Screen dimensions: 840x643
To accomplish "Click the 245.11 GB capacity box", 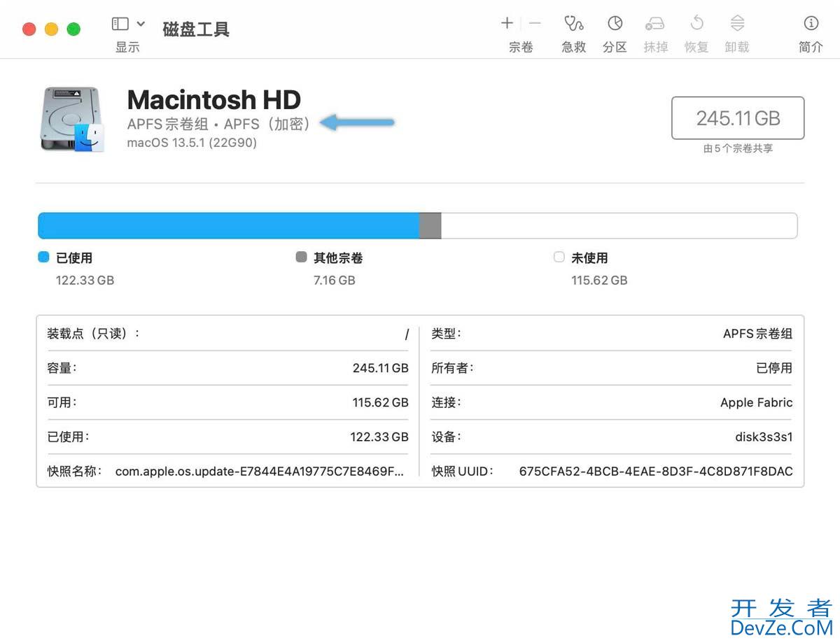I will [x=738, y=118].
